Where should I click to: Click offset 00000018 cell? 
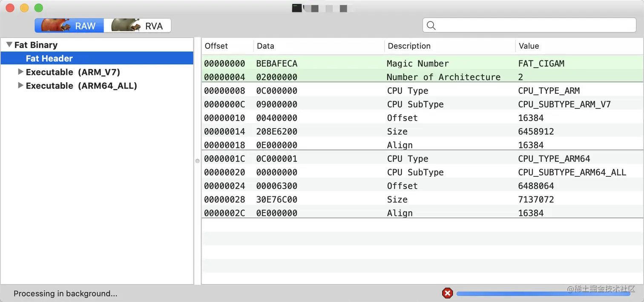[x=224, y=145]
